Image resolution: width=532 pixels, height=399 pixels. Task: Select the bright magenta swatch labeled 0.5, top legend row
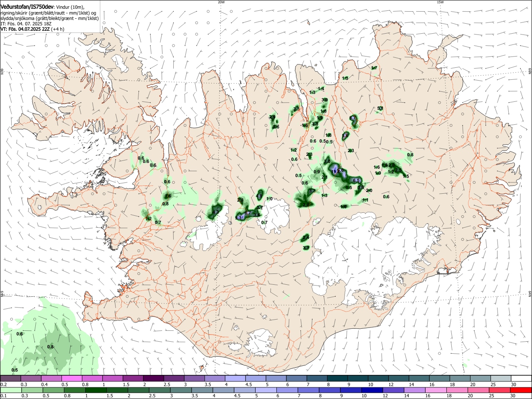(71, 378)
